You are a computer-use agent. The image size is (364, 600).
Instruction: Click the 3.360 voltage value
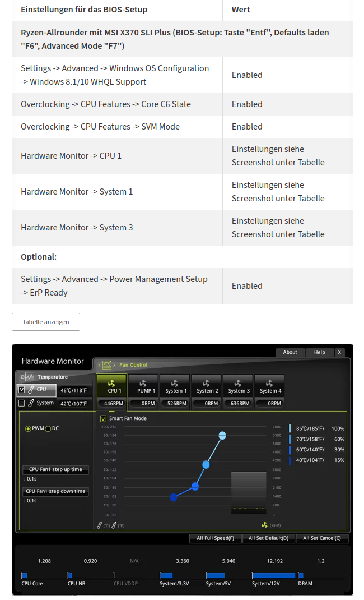pyautogui.click(x=183, y=561)
